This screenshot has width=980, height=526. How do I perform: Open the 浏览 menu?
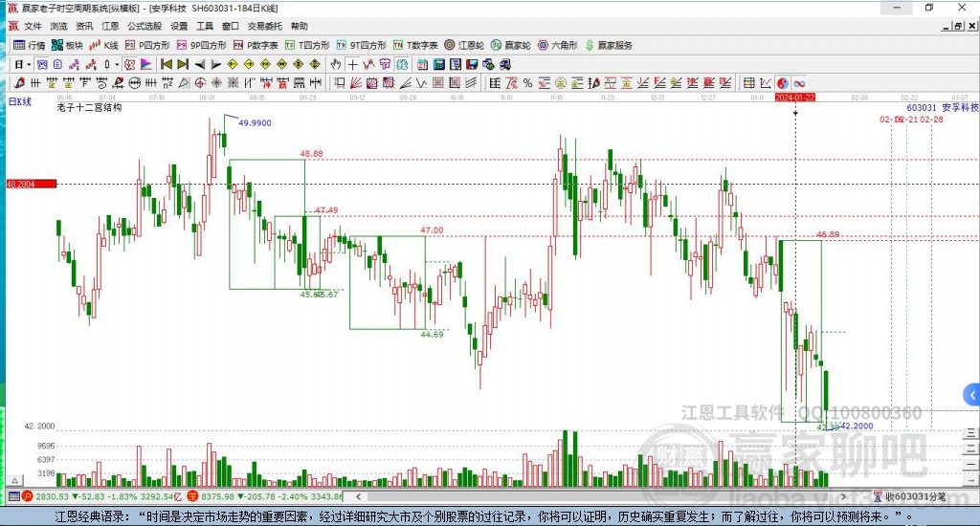[x=58, y=26]
